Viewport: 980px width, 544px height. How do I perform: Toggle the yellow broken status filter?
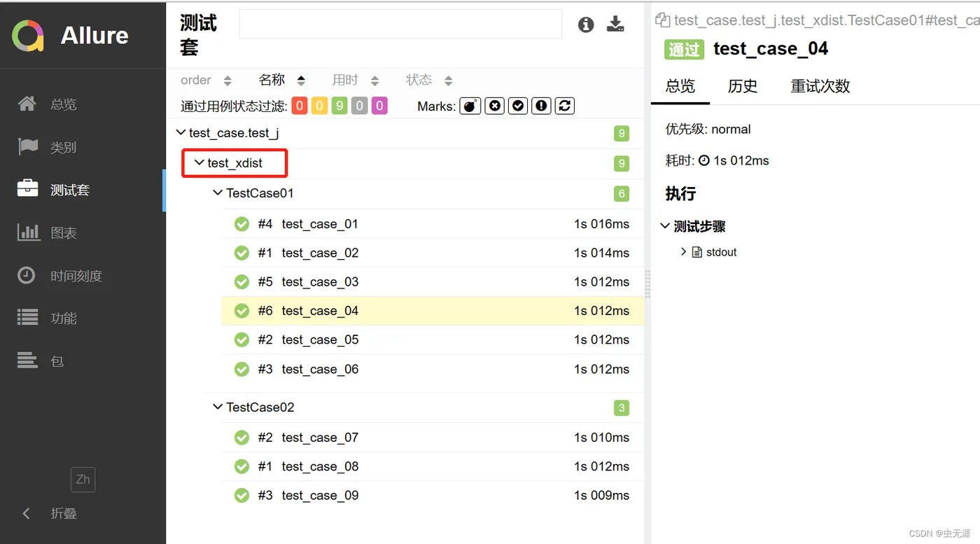319,106
